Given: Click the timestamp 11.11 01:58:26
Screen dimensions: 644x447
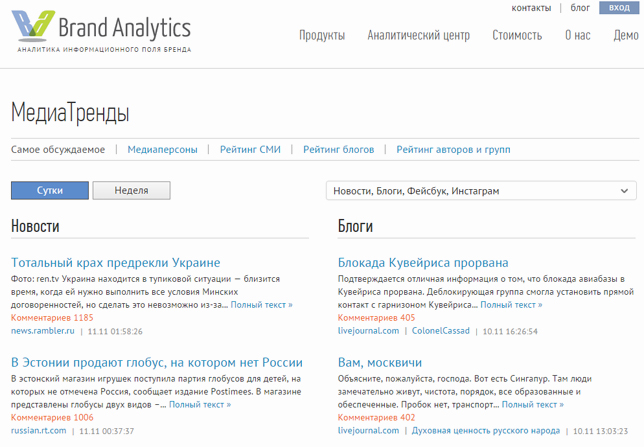Looking at the screenshot, I should tap(115, 332).
